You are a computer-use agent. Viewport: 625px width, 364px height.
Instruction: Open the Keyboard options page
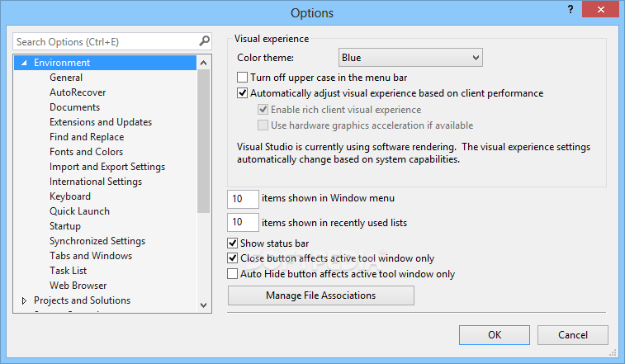70,196
